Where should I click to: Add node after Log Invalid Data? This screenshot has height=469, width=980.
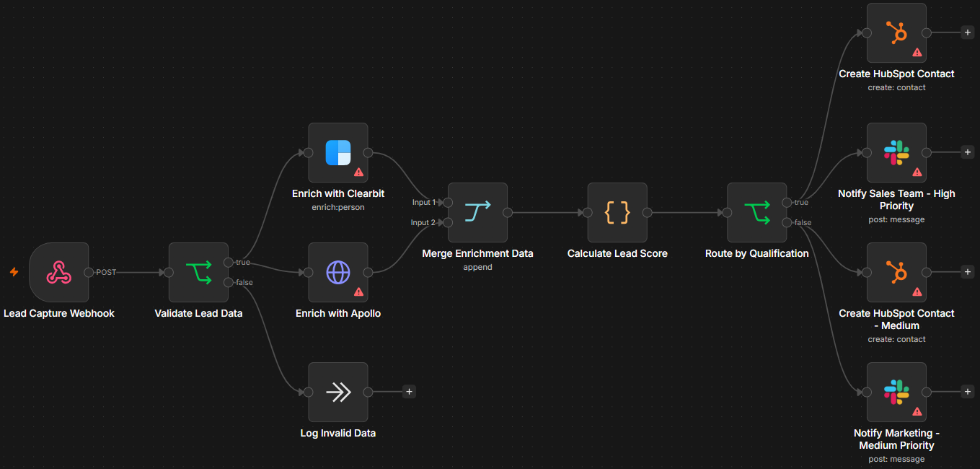410,392
